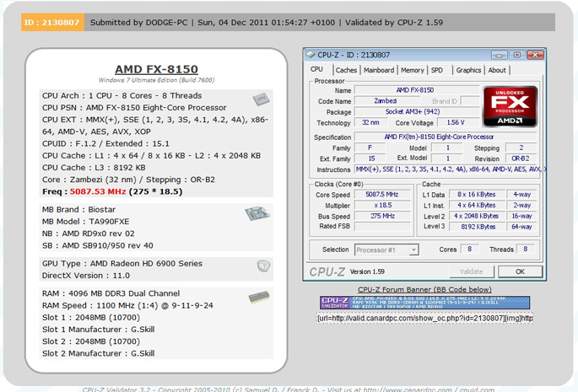Viewport: 578px width, 392px height.
Task: Select the SPD tab
Action: [437, 70]
